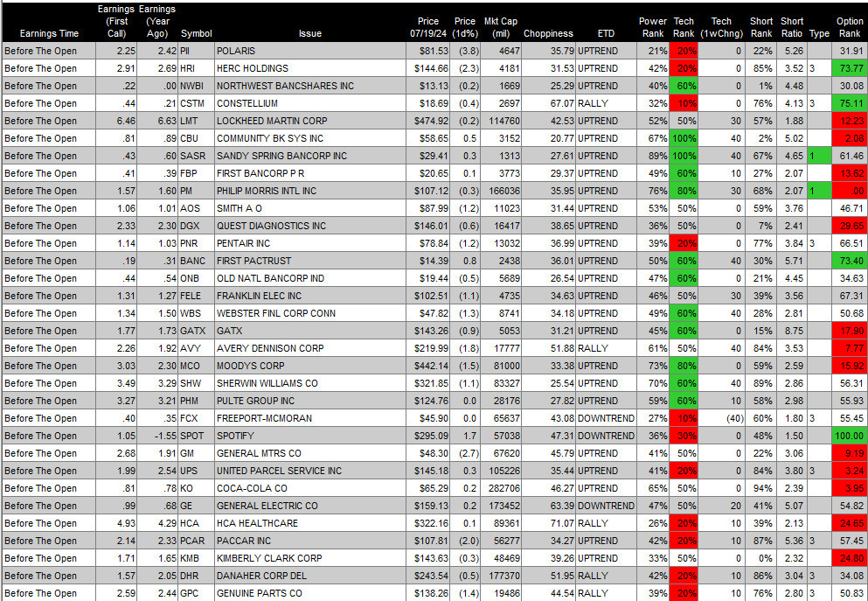This screenshot has width=868, height=601.
Task: Select the ONB symbol cell
Action: (197, 278)
